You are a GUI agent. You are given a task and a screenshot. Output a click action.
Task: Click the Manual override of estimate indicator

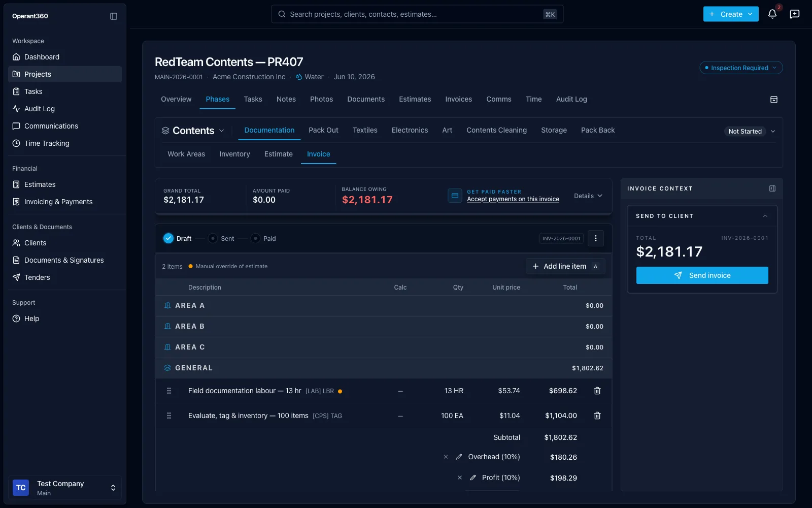point(228,266)
